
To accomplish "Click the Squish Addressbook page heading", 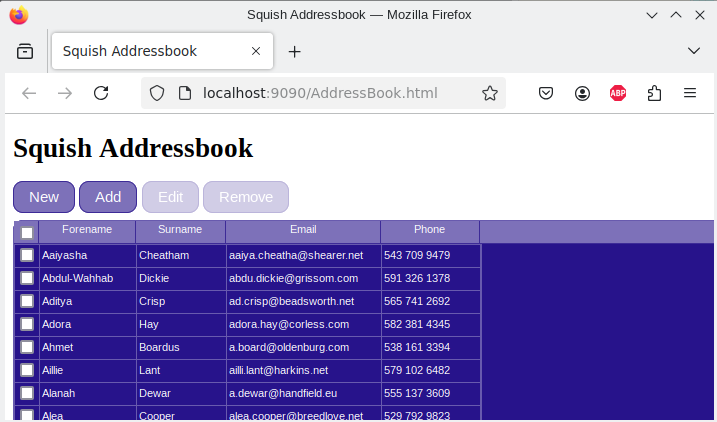I will pyautogui.click(x=133, y=148).
